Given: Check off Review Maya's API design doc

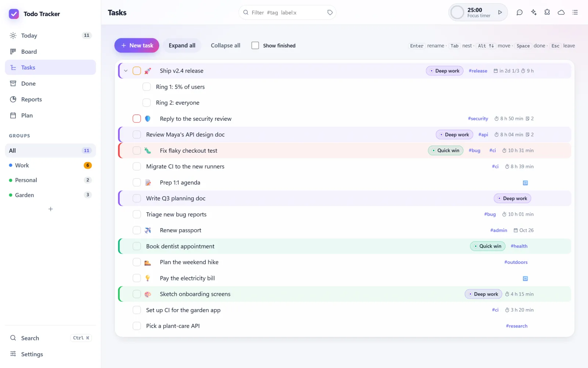Looking at the screenshot, I should [x=137, y=135].
